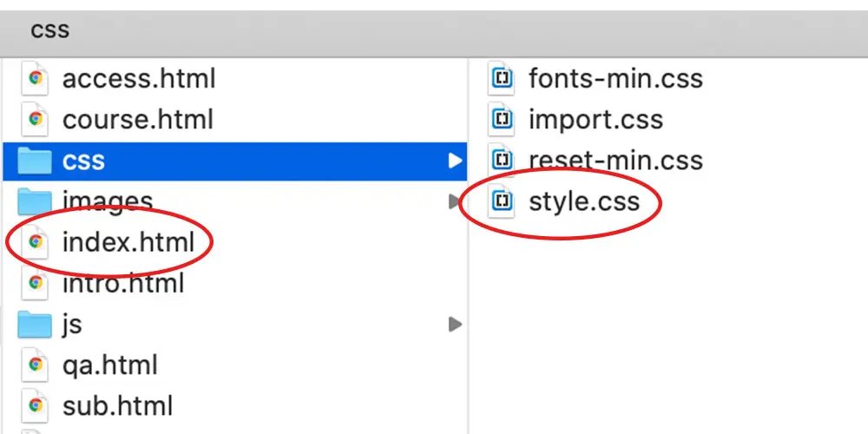
Task: Select the sub.html file name
Action: (118, 406)
